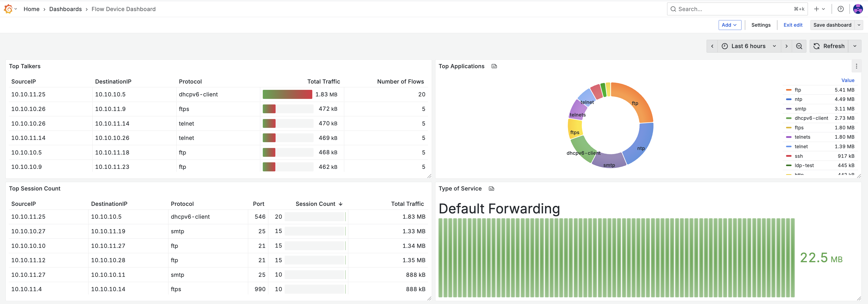Sort by Session Count column header
The width and height of the screenshot is (868, 304).
315,204
